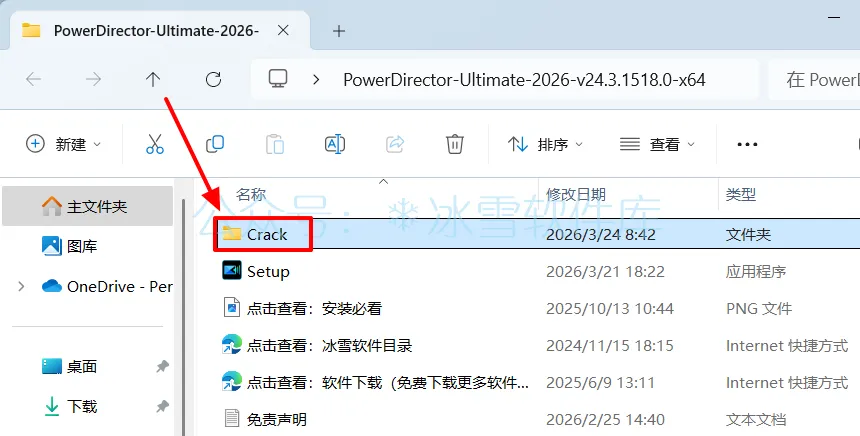Click the 安装必看 PNG file icon
Viewport: 860px width, 436px height.
click(232, 308)
